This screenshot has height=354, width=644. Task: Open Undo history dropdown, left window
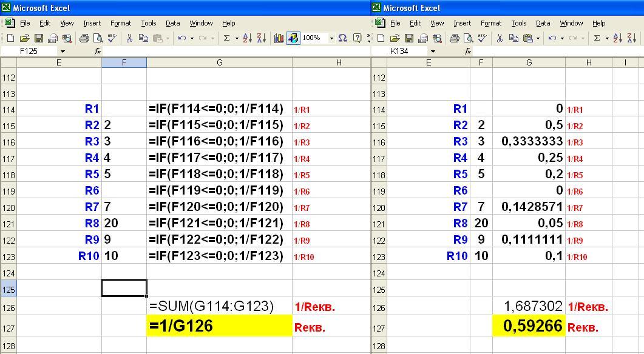tap(192, 38)
